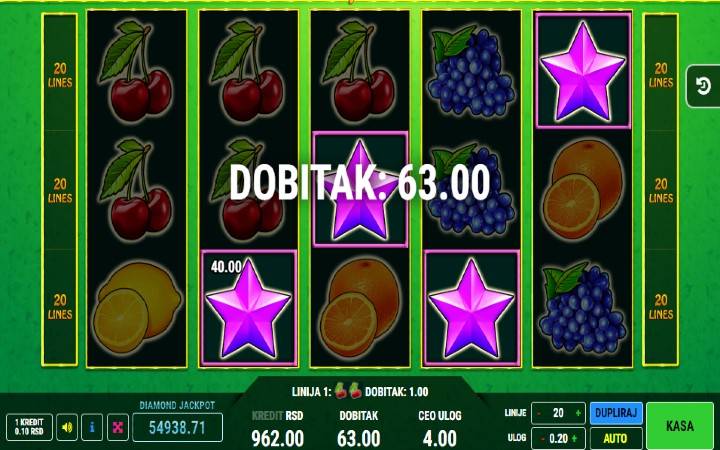Viewport: 720px width, 450px height.
Task: Click the 1 KREDIT 0.10 RSD denomination button
Action: click(x=29, y=427)
